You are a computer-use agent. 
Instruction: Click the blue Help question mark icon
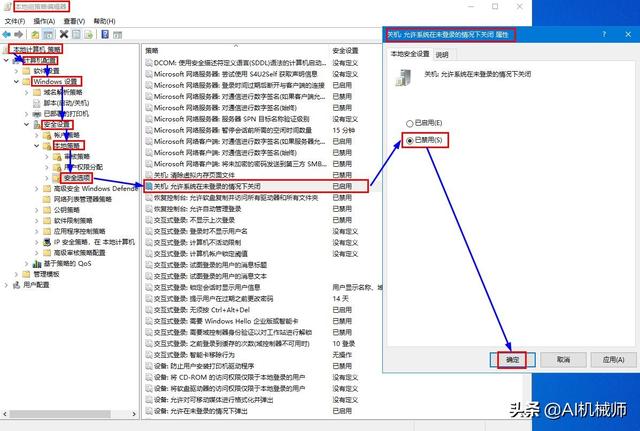tap(105, 34)
